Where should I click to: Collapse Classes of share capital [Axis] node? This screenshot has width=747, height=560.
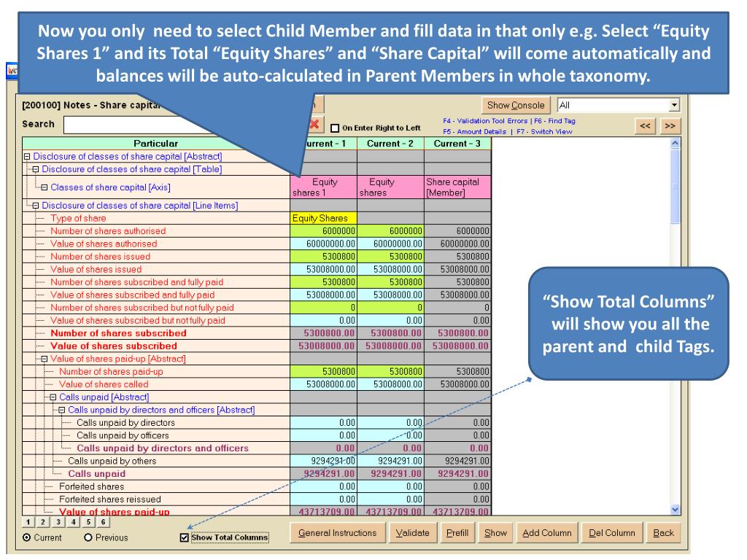click(44, 187)
